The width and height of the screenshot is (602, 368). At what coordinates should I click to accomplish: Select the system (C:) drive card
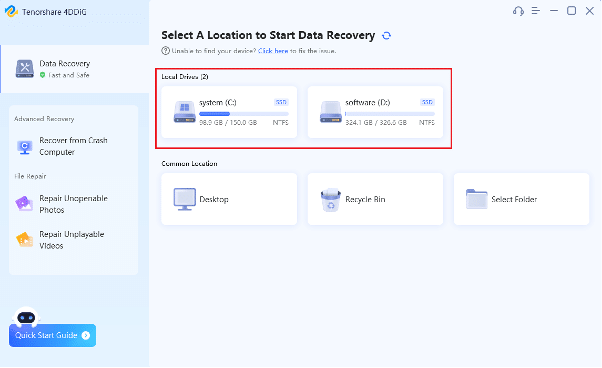coord(229,112)
